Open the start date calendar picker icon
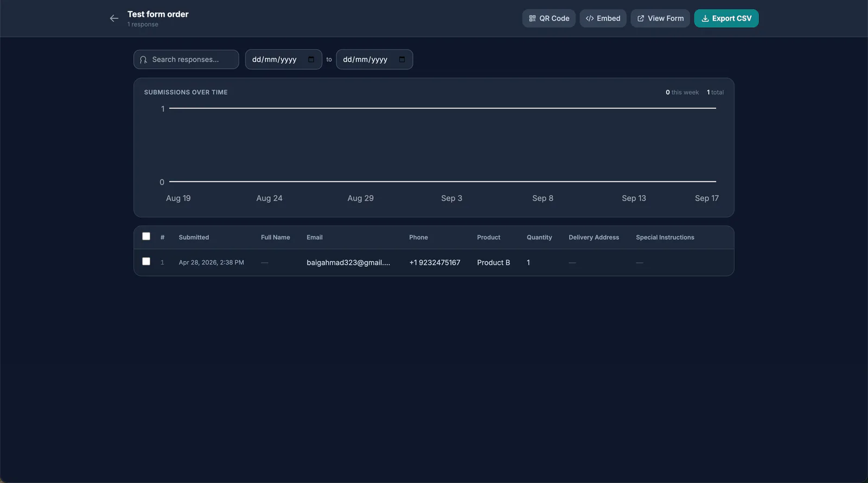This screenshot has width=868, height=483. point(311,60)
